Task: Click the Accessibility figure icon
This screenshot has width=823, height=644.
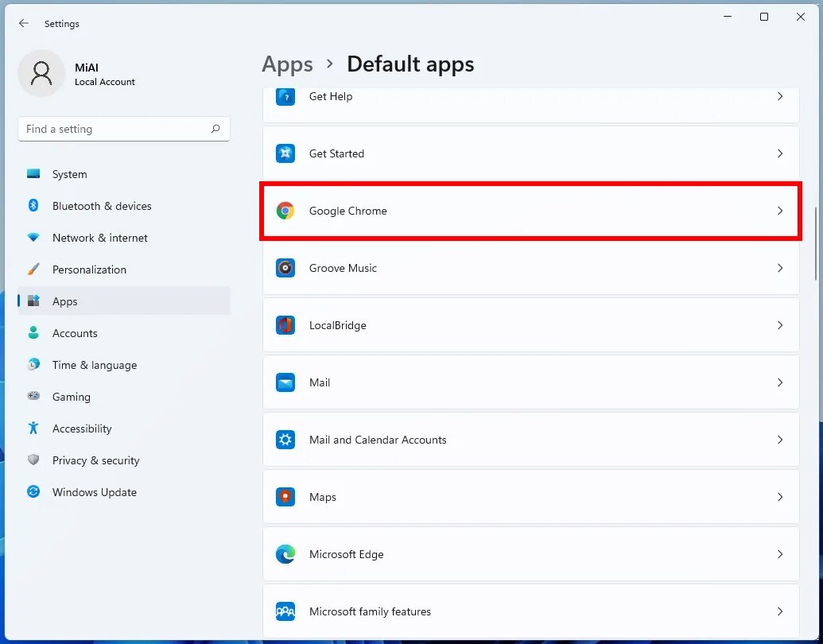Action: [33, 428]
